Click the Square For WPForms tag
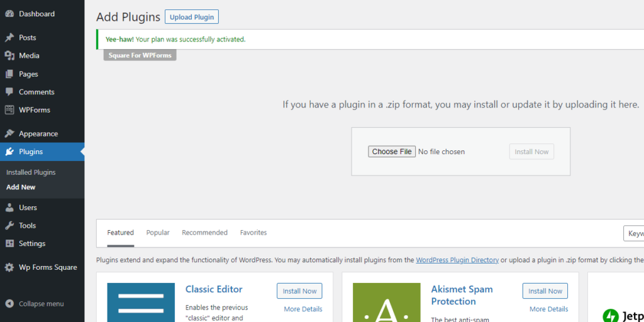 140,55
